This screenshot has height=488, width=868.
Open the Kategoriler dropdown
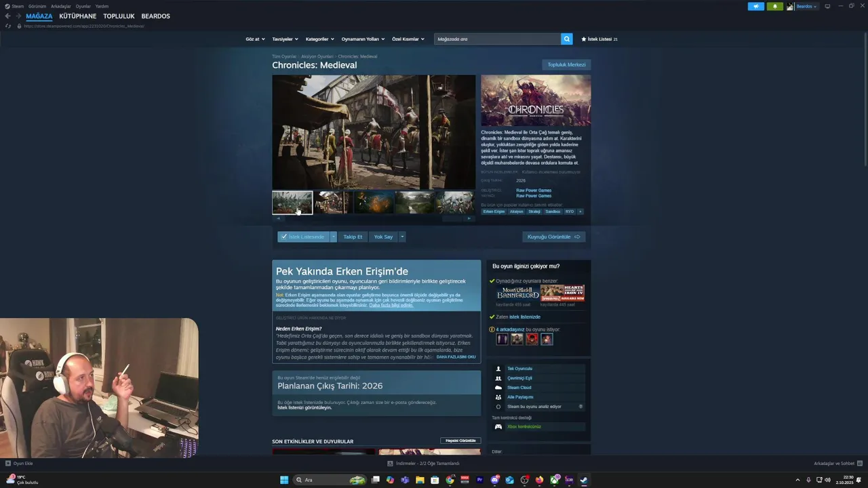coord(320,39)
